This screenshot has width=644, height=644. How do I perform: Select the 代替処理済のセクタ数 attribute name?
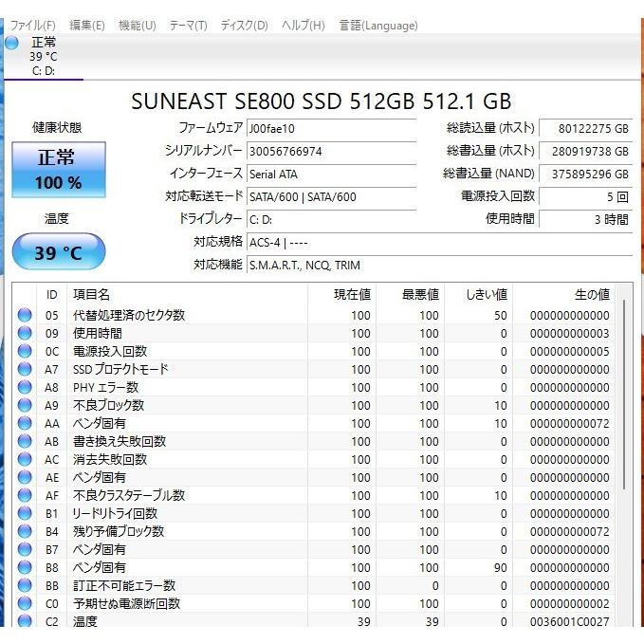click(x=129, y=315)
